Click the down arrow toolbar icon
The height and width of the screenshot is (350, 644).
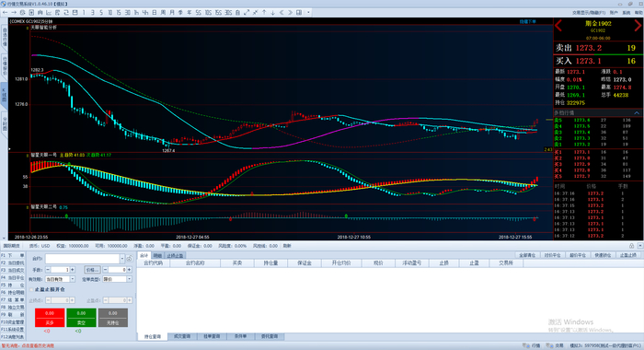point(272,13)
